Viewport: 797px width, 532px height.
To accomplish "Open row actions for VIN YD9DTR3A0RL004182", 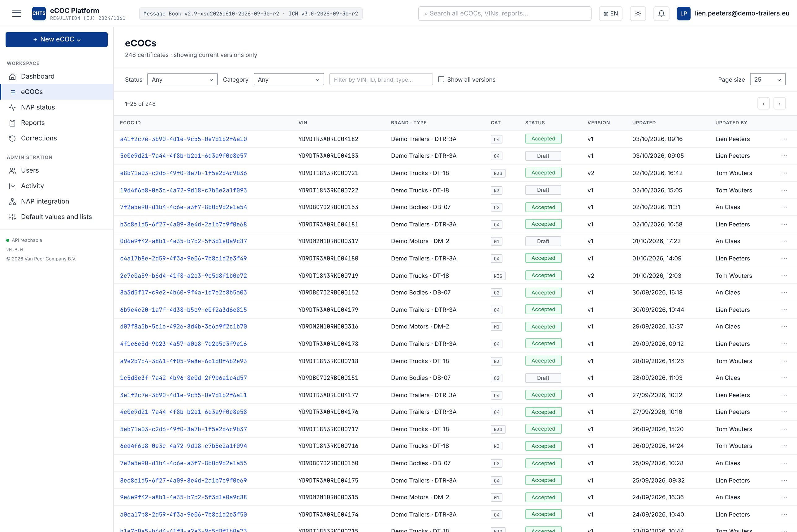I will pos(784,139).
